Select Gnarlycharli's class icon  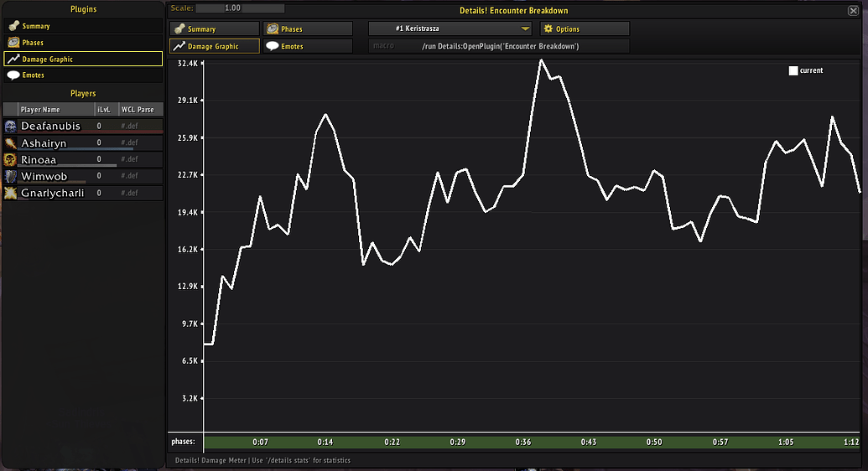(11, 194)
